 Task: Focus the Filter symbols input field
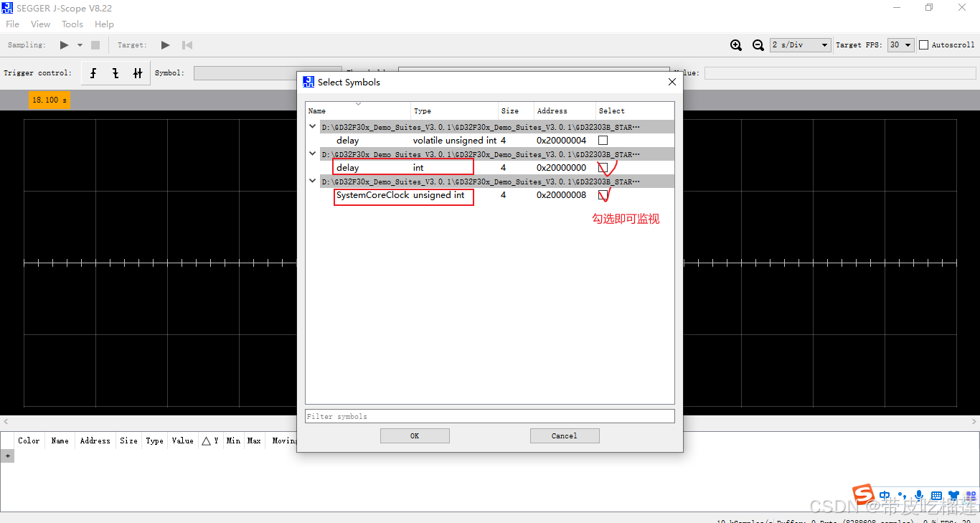[490, 416]
